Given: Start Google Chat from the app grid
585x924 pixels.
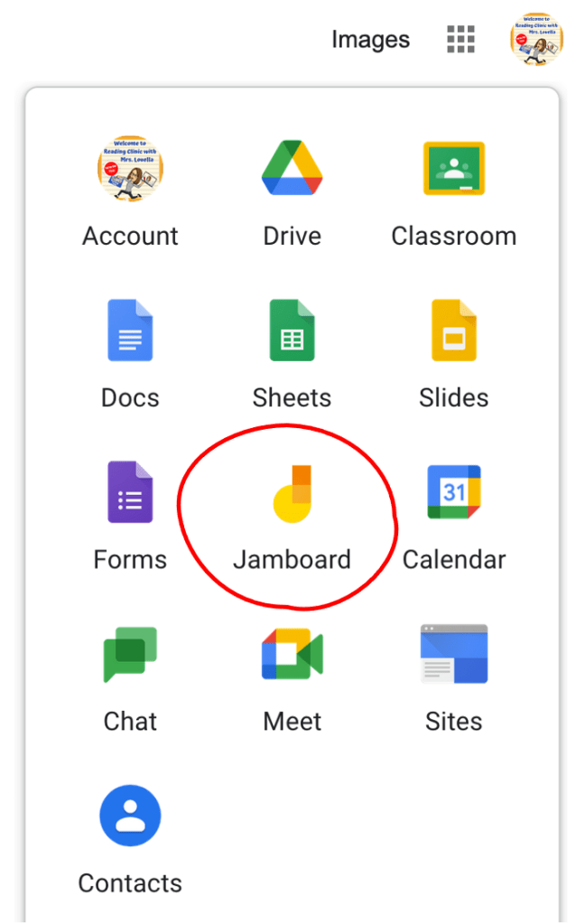Looking at the screenshot, I should 130,654.
